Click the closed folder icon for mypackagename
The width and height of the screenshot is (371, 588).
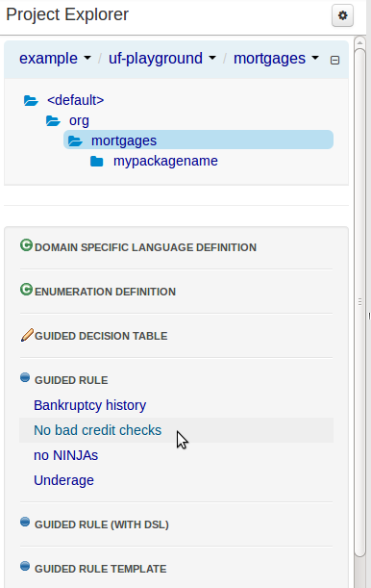(96, 162)
